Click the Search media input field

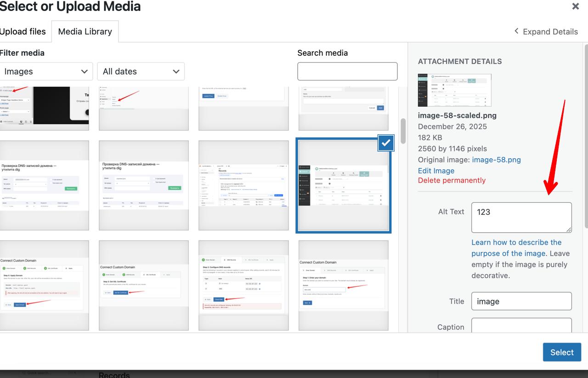[347, 71]
